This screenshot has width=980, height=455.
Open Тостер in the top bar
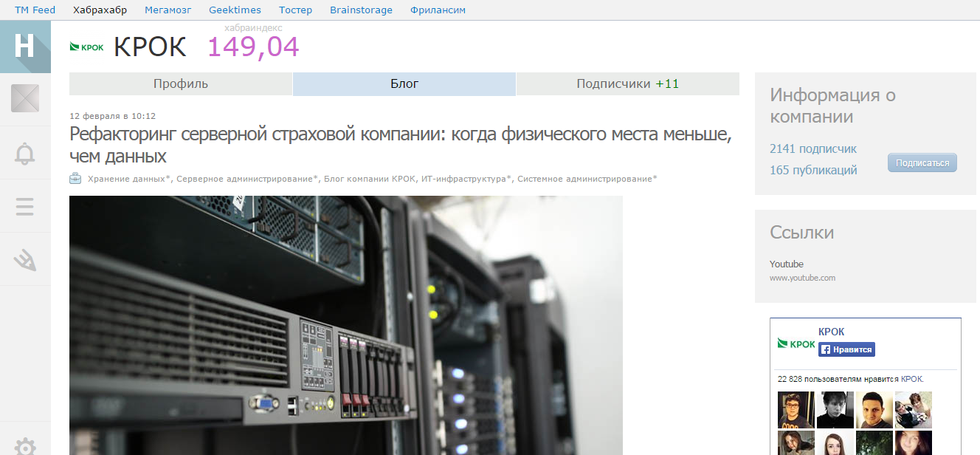295,10
